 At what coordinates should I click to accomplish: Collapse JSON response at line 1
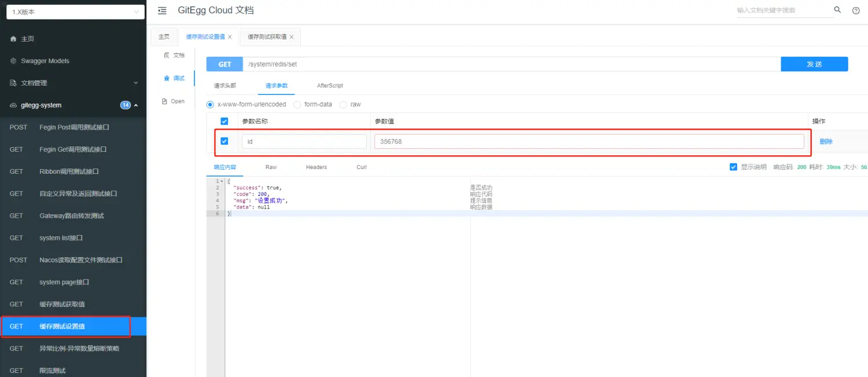(222, 181)
